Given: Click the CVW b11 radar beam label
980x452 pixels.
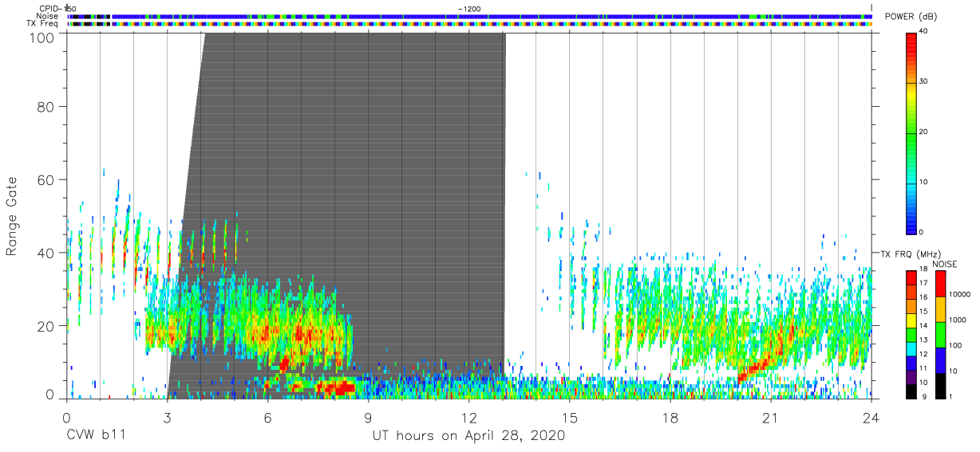Looking at the screenshot, I should 95,436.
